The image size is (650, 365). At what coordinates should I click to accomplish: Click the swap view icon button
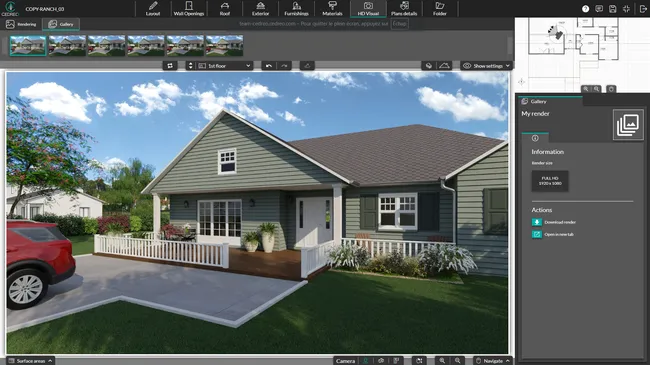[170, 66]
